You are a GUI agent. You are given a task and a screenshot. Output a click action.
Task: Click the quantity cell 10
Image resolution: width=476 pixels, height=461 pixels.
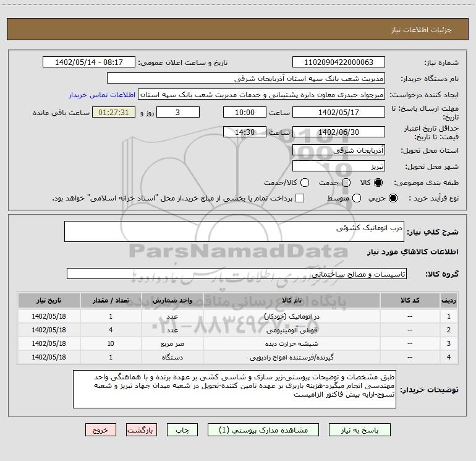coord(111,343)
